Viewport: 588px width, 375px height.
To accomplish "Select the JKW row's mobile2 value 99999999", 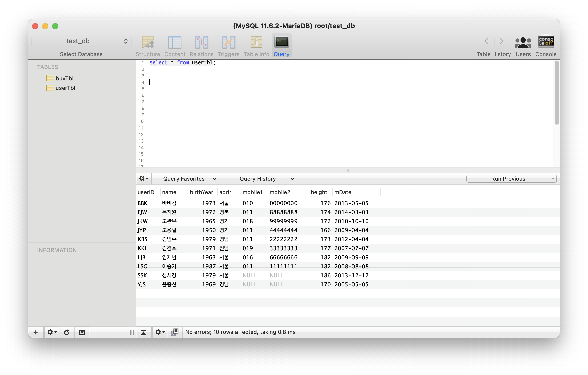I will tap(283, 221).
